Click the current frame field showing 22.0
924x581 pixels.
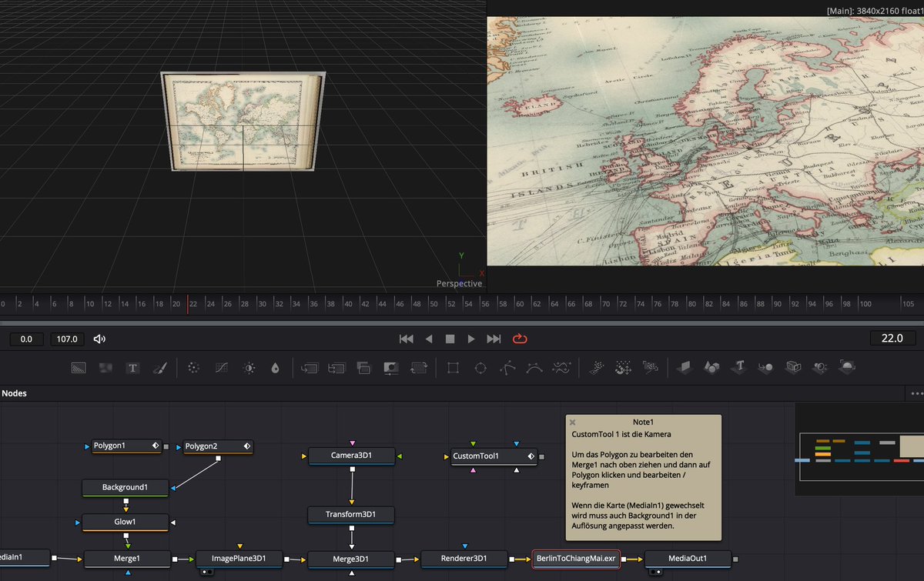(x=892, y=338)
